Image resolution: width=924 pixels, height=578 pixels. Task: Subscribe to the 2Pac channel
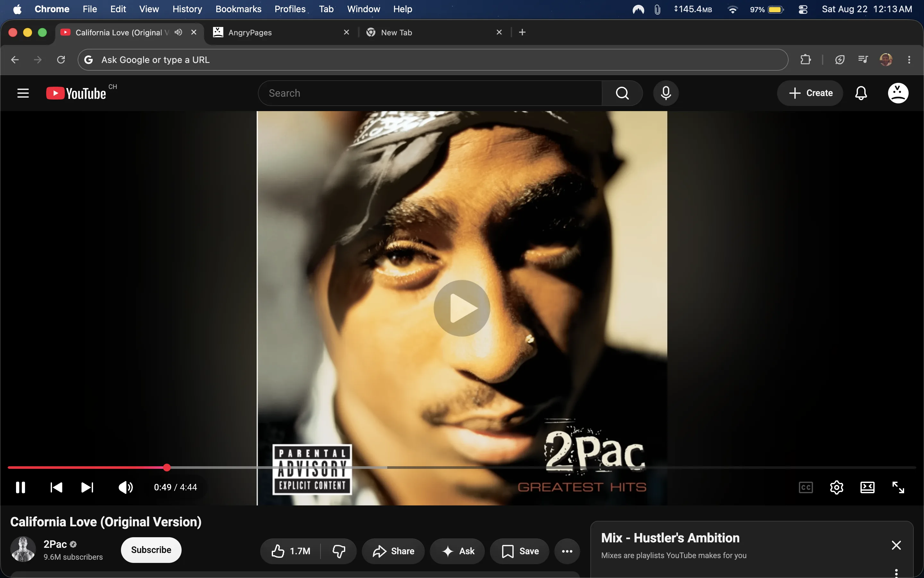click(151, 550)
